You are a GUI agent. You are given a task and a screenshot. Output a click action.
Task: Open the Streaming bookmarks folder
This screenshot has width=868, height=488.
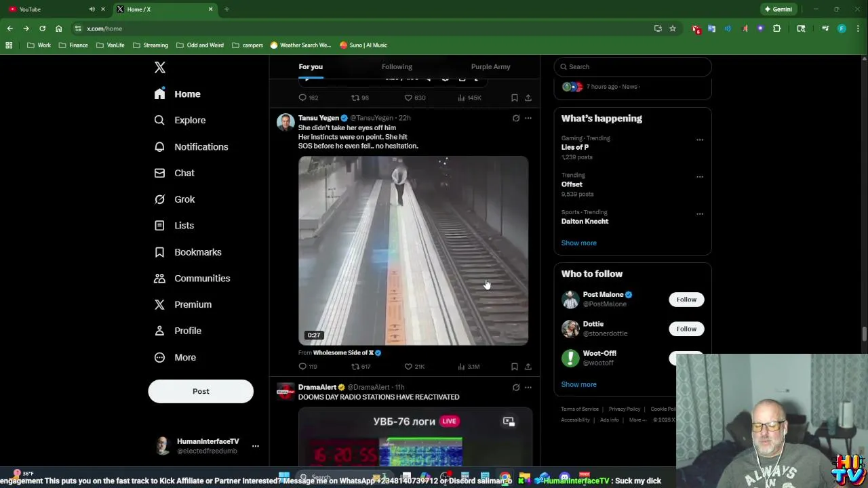(x=151, y=45)
